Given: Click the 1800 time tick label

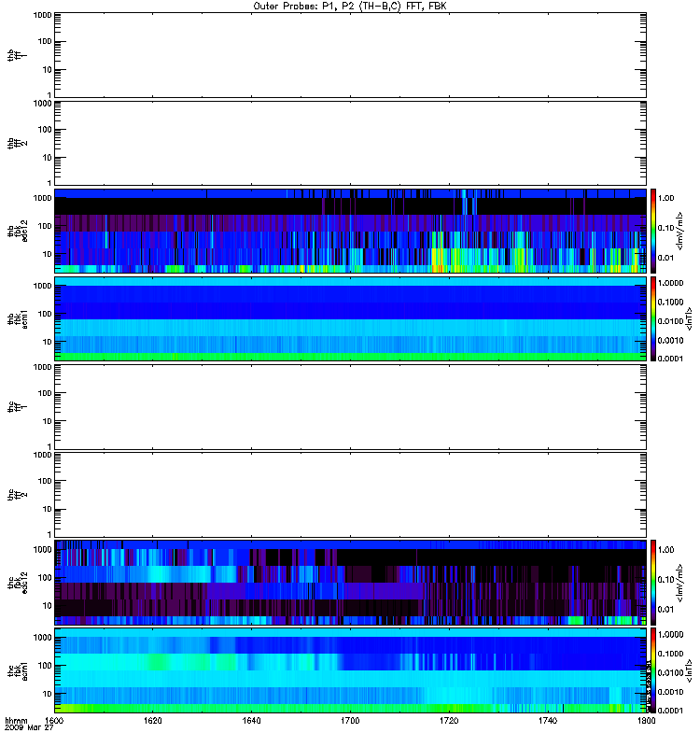Looking at the screenshot, I should click(646, 721).
